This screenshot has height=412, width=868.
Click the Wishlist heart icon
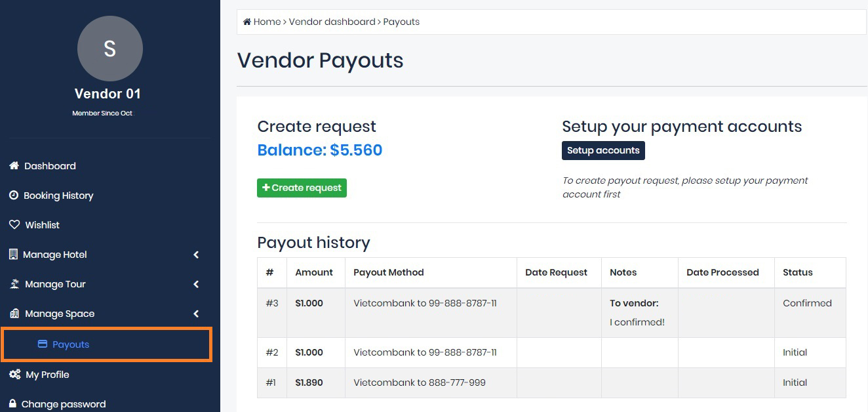pos(14,225)
